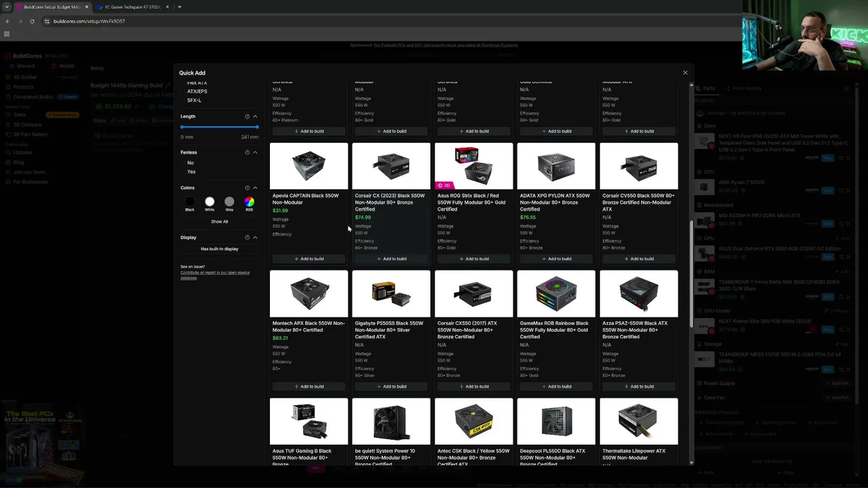
Task: Open Thermaltake Litepower product image
Action: [639, 422]
